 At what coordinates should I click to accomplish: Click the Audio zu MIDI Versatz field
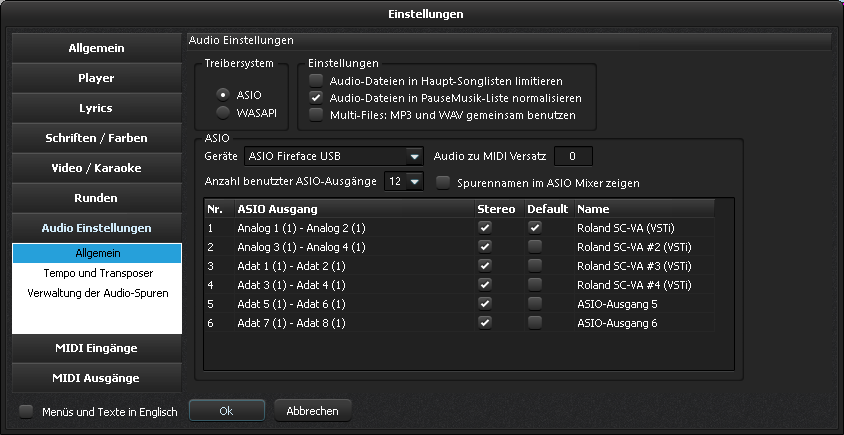573,156
